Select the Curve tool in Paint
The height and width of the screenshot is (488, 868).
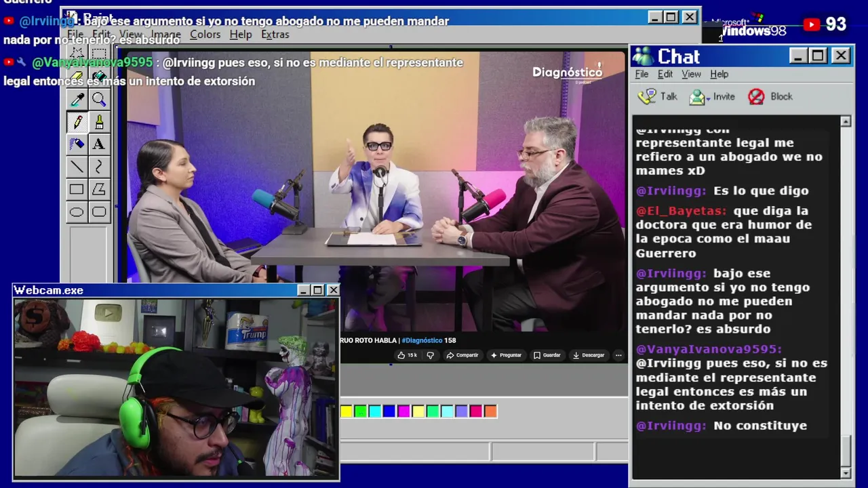(99, 167)
